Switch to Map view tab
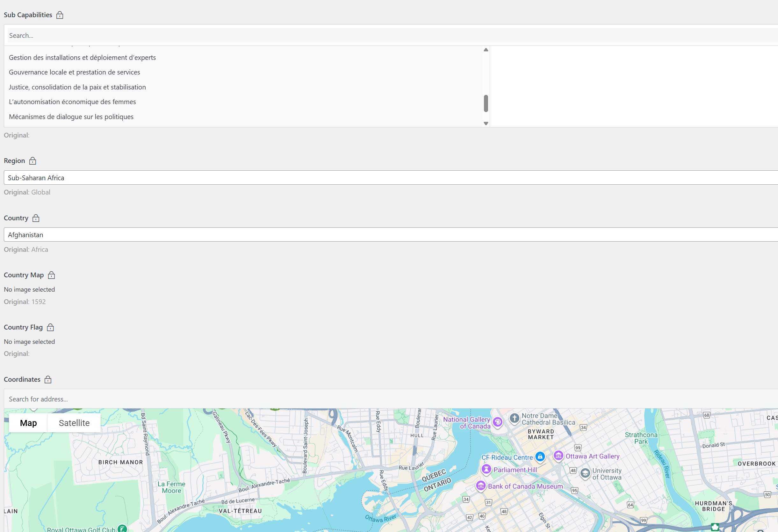Image resolution: width=778 pixels, height=532 pixels. [x=28, y=423]
